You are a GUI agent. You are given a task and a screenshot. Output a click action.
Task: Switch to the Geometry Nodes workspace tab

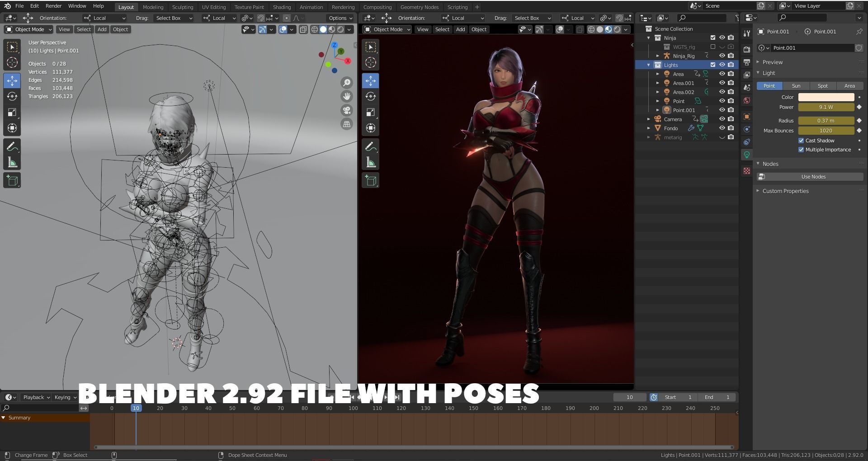(419, 7)
